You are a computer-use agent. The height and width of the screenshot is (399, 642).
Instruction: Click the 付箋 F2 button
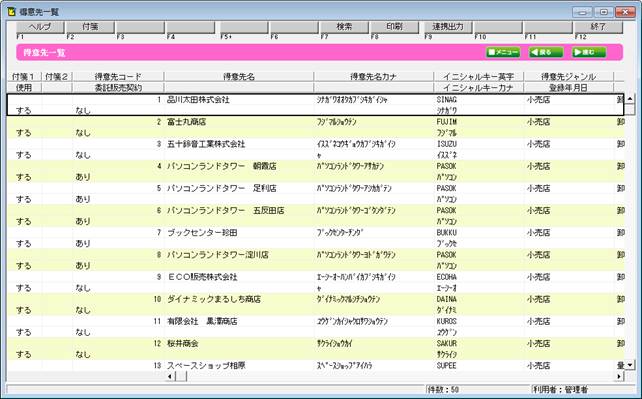90,27
